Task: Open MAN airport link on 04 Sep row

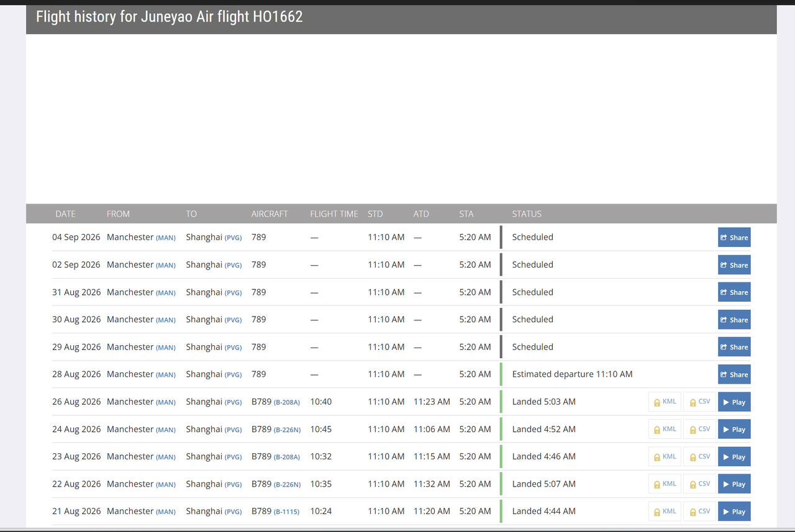Action: click(166, 238)
